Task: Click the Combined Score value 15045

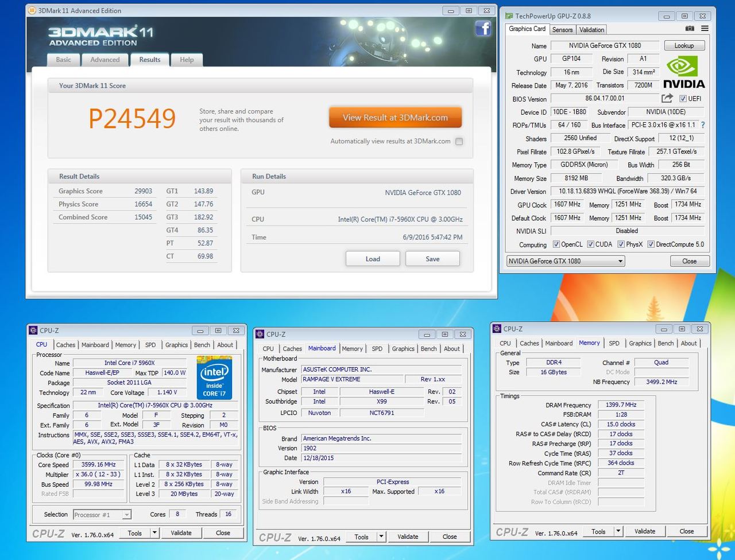Action: (x=143, y=217)
